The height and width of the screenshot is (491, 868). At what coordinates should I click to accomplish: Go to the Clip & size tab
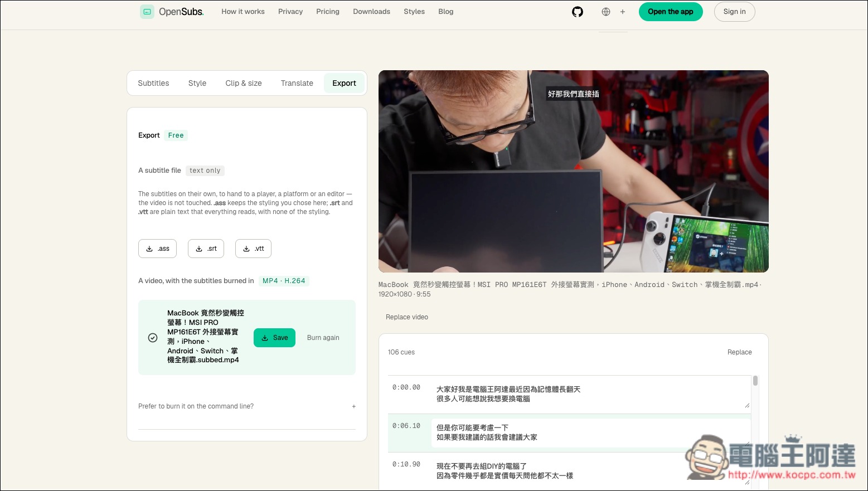pyautogui.click(x=244, y=83)
